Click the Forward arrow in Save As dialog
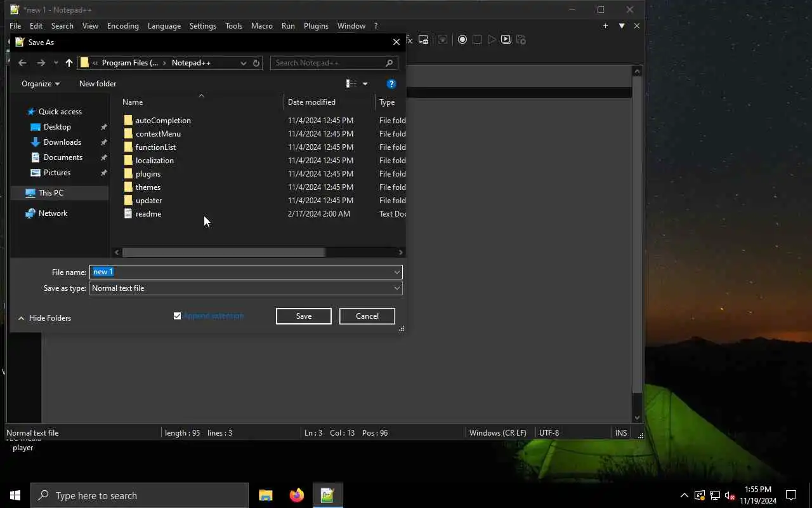This screenshot has height=508, width=812. click(41, 63)
